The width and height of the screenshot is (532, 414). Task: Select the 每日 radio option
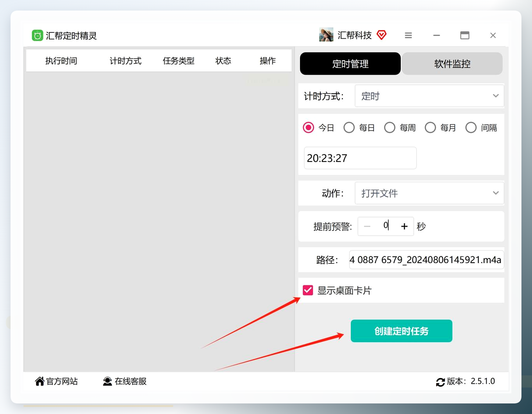pyautogui.click(x=349, y=128)
